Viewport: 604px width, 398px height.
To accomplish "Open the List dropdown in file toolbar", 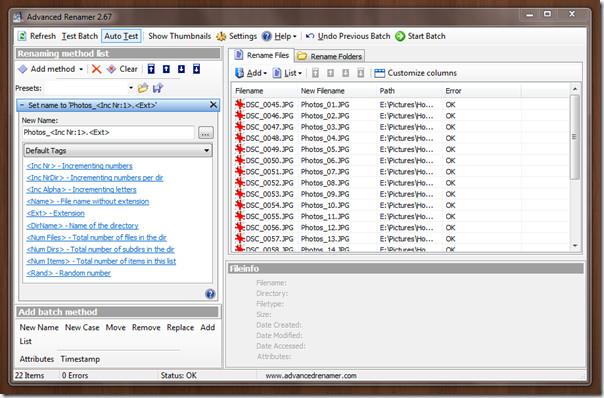I will tap(287, 73).
